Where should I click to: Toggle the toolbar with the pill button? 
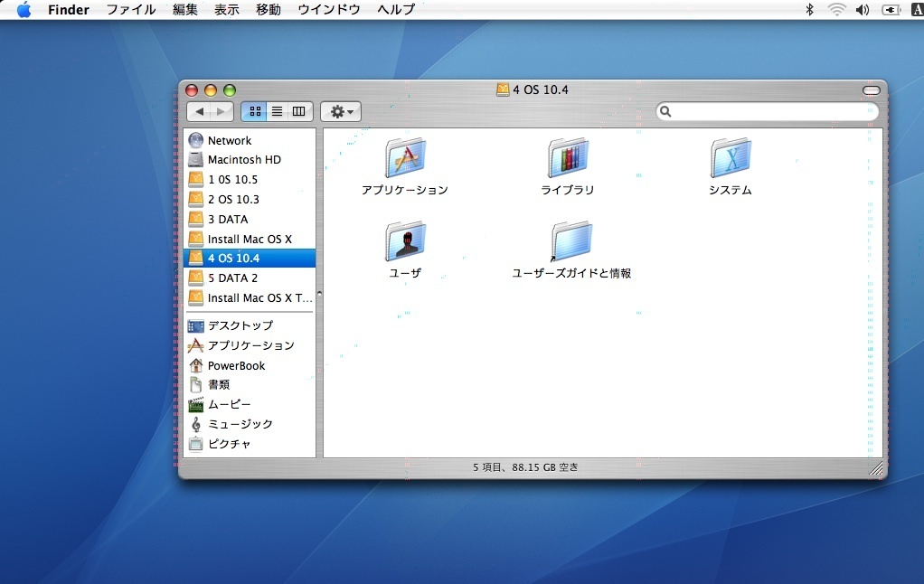coord(871,90)
